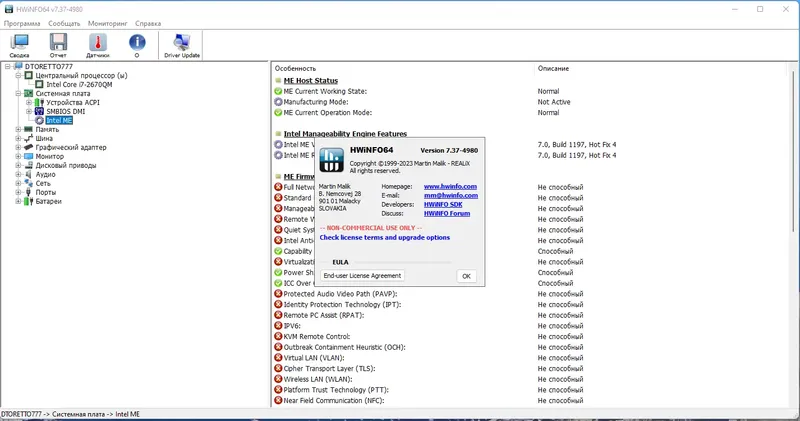Click the Virtual LAN (VLAN) row
This screenshot has width=800, height=421.
coord(531,358)
